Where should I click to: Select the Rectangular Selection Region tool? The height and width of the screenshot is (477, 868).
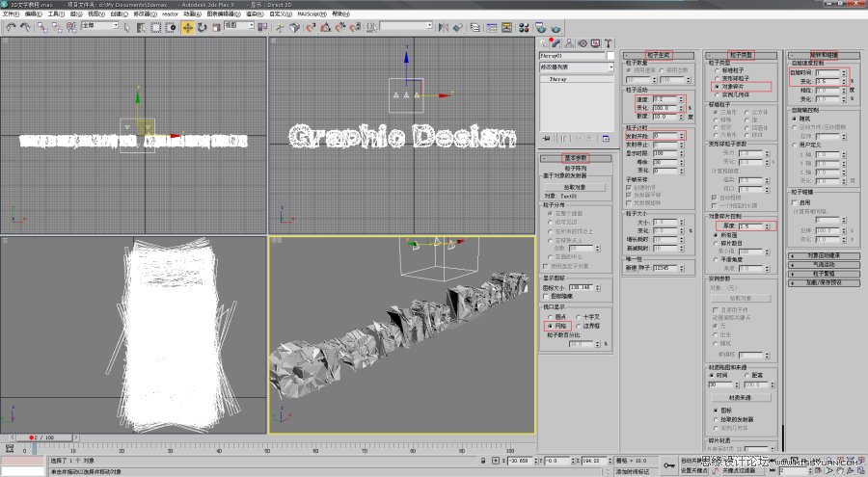pos(156,27)
